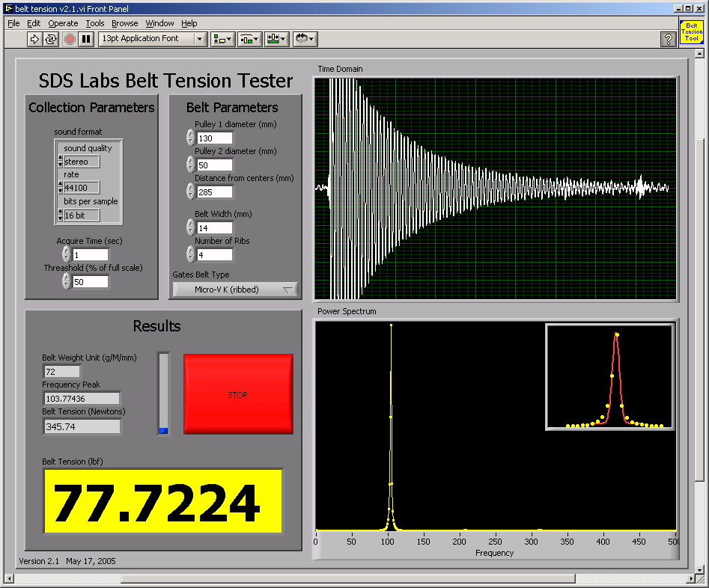Open the Gates Belt Type dropdown
Screen dimensions: 709x588
click(235, 290)
